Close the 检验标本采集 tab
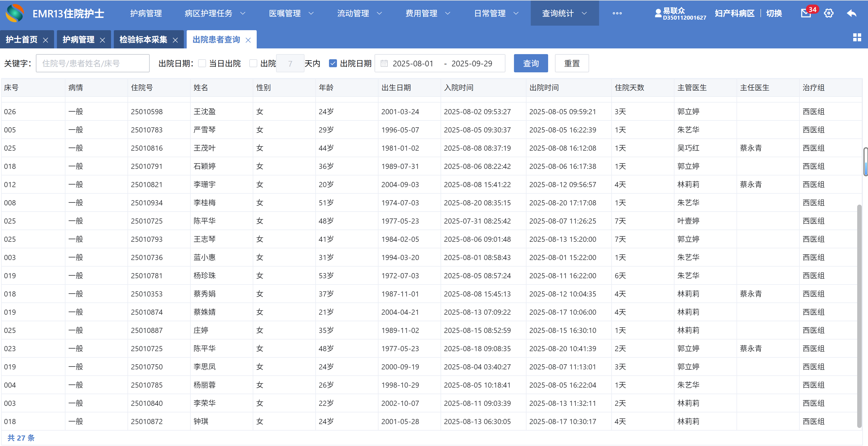This screenshot has width=868, height=446. click(175, 40)
